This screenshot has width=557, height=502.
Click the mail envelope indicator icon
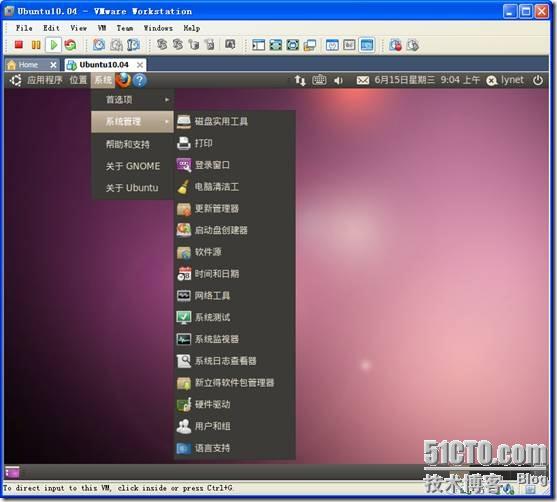362,81
